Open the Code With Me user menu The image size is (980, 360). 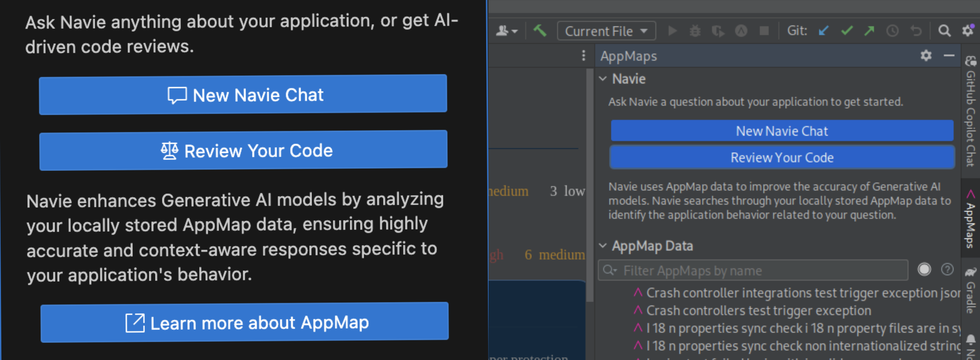pos(507,31)
